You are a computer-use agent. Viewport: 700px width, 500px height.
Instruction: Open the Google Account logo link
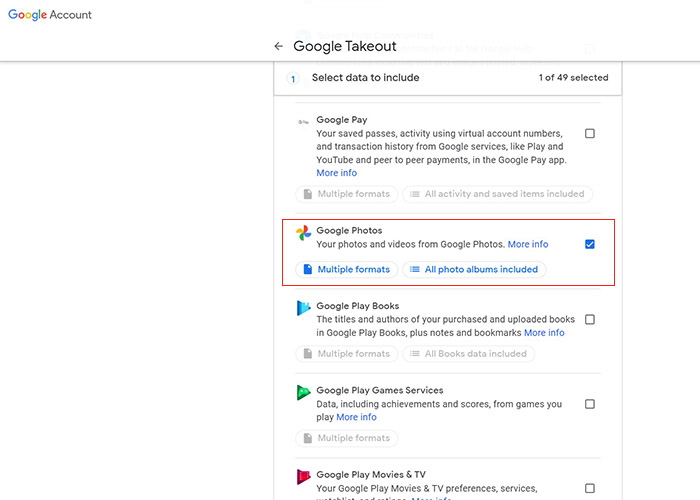pos(50,15)
